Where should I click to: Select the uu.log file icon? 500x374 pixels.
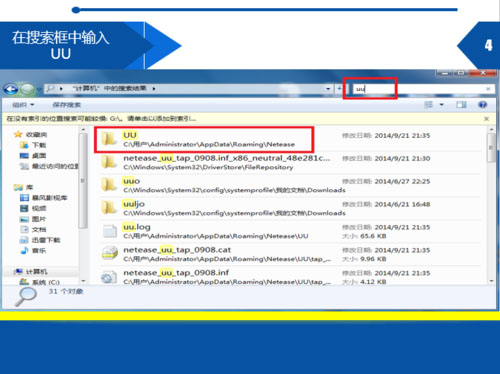tap(109, 231)
